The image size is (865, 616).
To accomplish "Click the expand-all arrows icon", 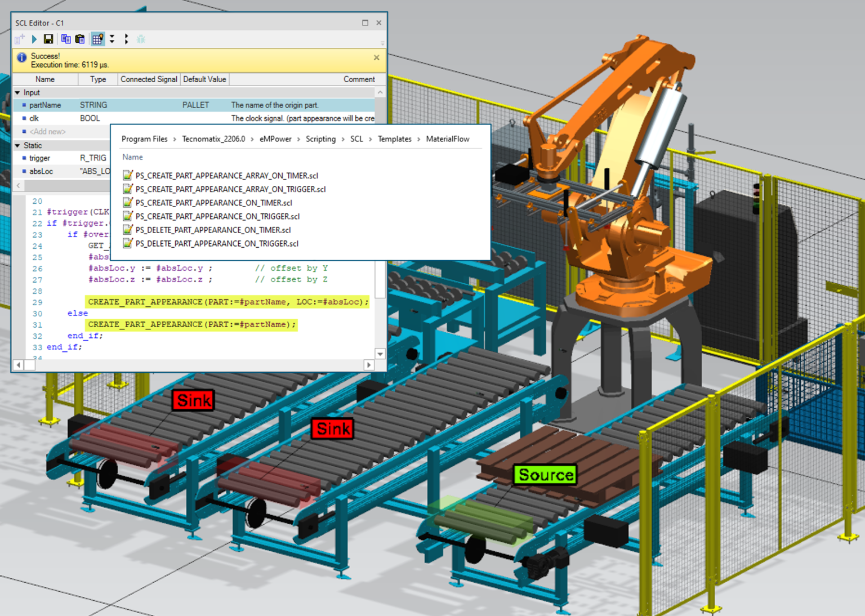I will click(112, 39).
